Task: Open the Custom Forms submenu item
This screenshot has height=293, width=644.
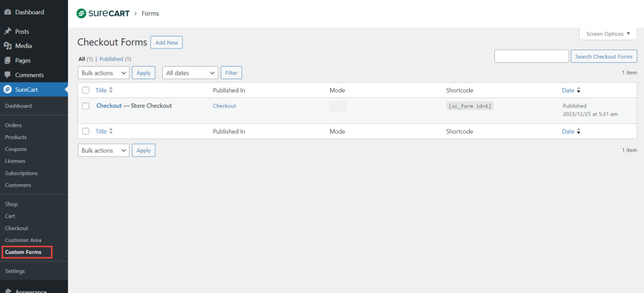Action: (23, 252)
